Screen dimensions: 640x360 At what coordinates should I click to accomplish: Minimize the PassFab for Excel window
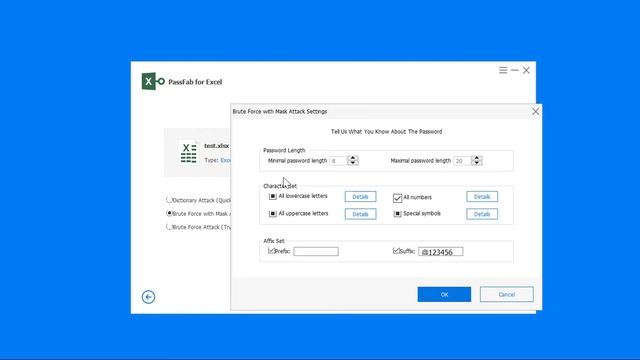click(515, 70)
